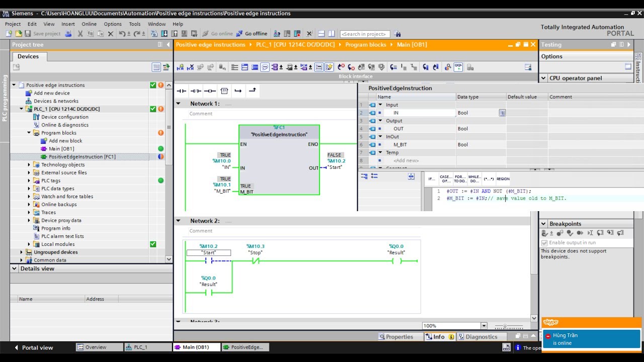The height and width of the screenshot is (362, 644).
Task: Insert an output coil instruction
Action: (x=210, y=91)
